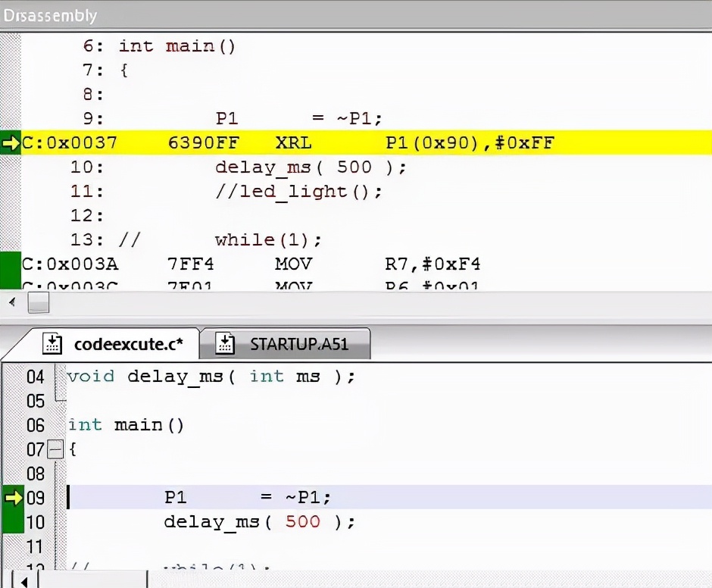Click the program counter arrow at C:0x0037
Screen dimensions: 712x588
click(10, 143)
